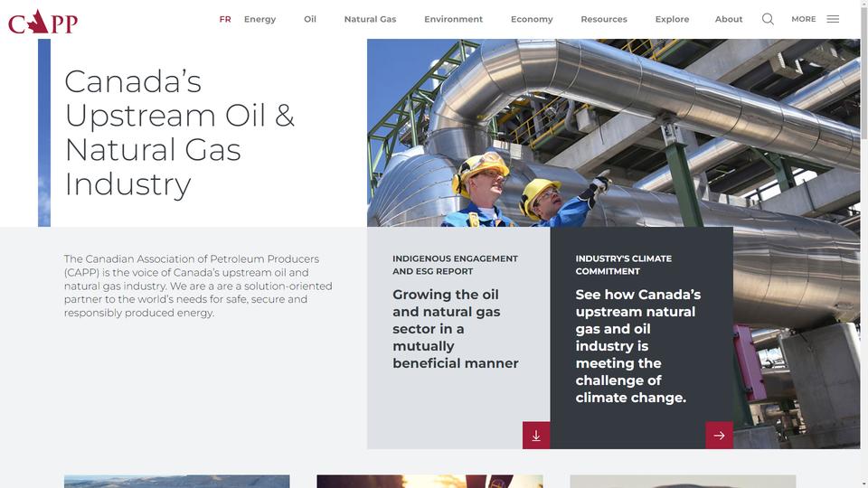Switch the site language to FR
Viewport: 868px width, 488px height.
(225, 19)
